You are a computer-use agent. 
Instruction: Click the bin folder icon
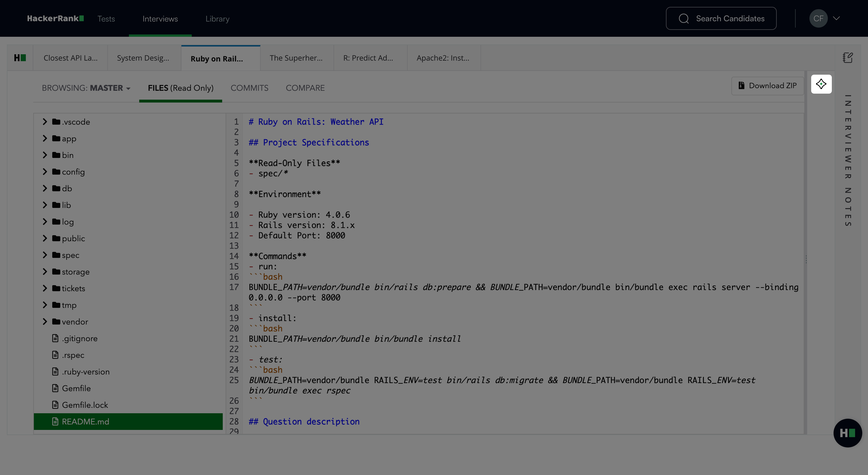click(56, 155)
